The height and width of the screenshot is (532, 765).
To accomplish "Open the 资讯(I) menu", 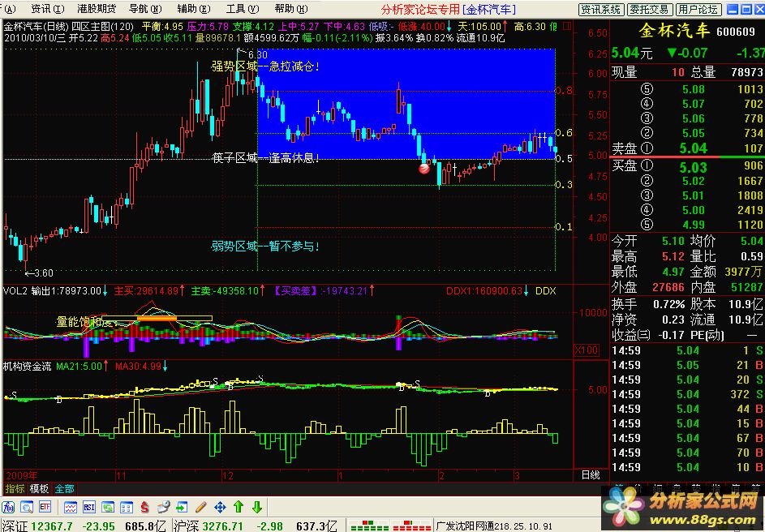I will pos(47,9).
